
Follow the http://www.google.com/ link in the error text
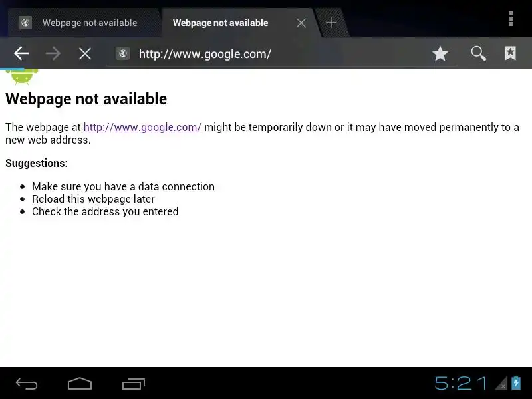coord(142,127)
